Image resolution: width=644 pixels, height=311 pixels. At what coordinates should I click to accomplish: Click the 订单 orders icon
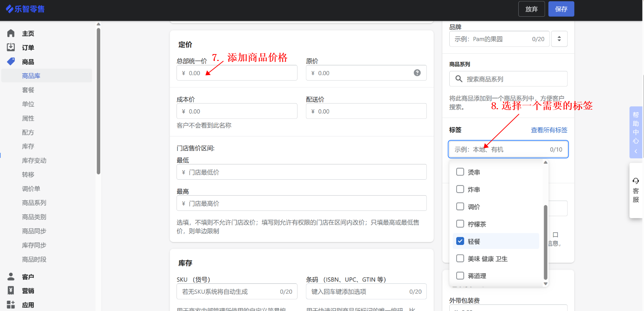coord(11,47)
